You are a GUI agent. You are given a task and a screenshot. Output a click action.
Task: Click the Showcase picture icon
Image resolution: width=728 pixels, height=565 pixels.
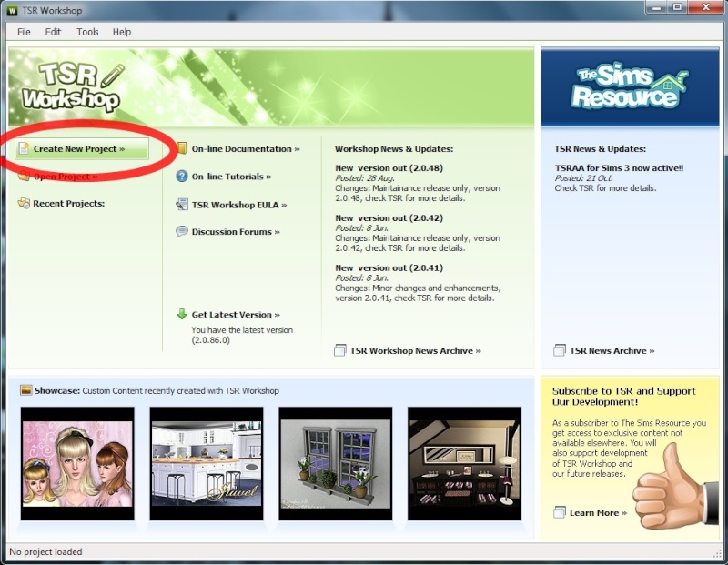(26, 390)
